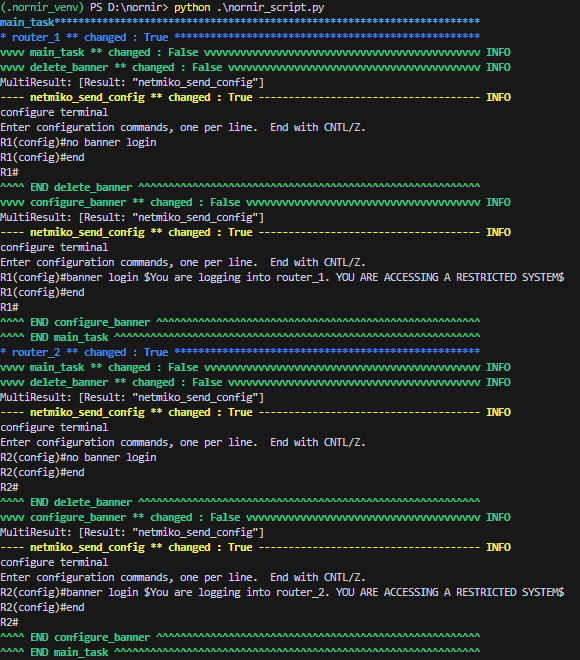Select the '* router_1 ** changed : True' line

[240, 37]
